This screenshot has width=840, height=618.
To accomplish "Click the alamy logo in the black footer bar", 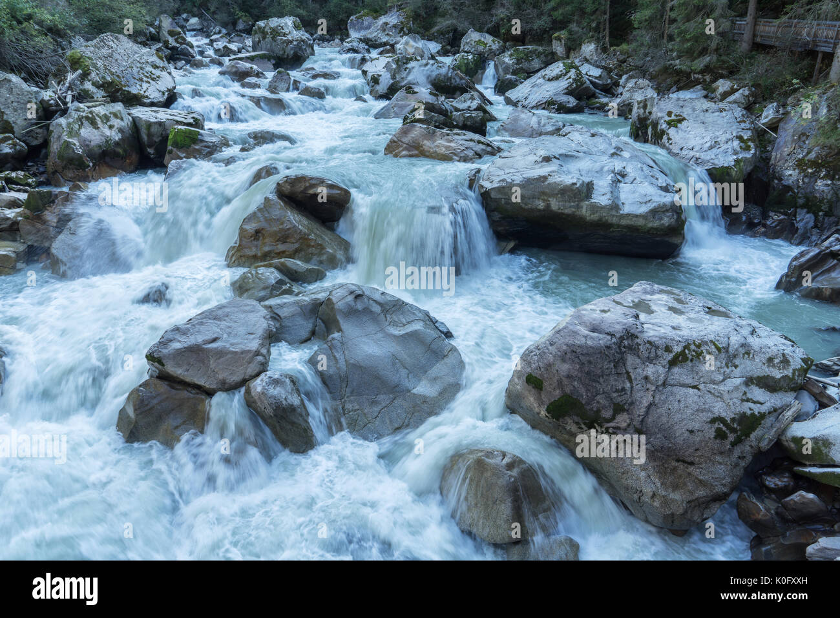I will 65,589.
